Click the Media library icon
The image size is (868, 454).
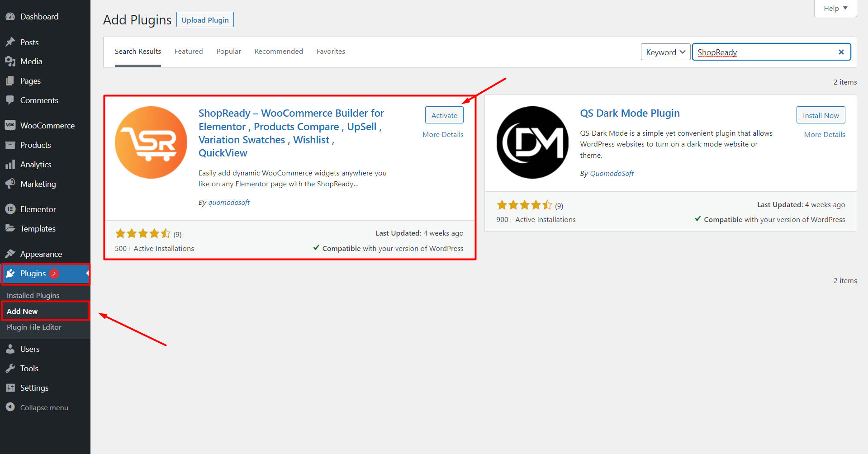point(10,61)
